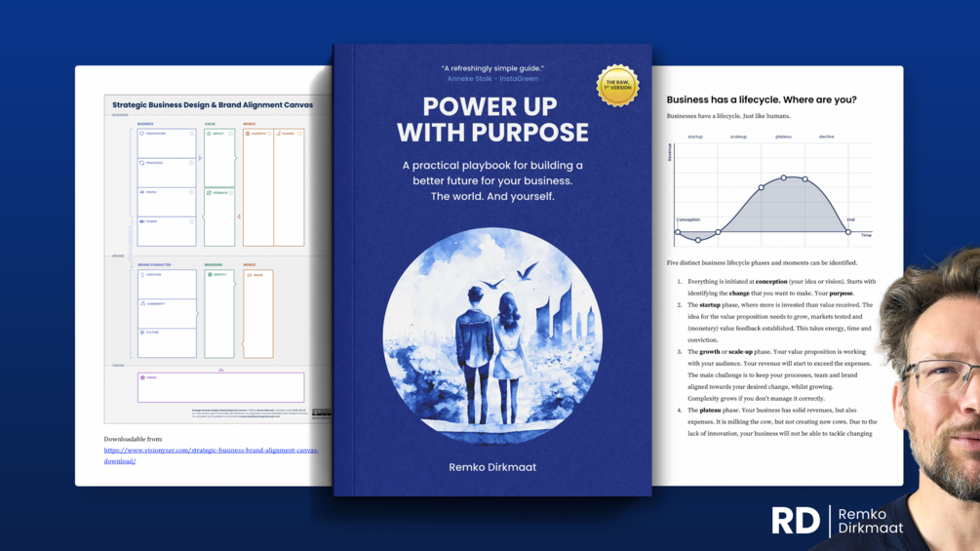Click 'Businesses have a lifecycle. Just like humans.'
This screenshot has height=551, width=980.
[x=728, y=116]
